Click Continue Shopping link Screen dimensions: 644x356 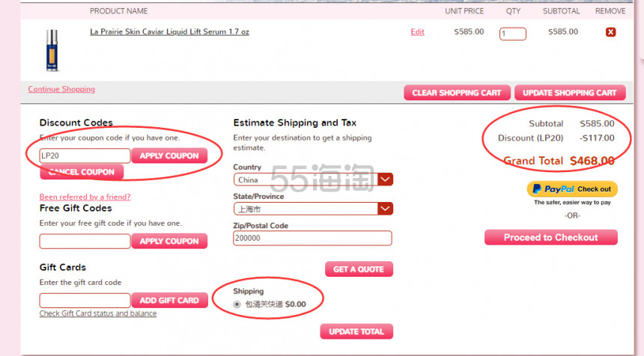[x=61, y=89]
